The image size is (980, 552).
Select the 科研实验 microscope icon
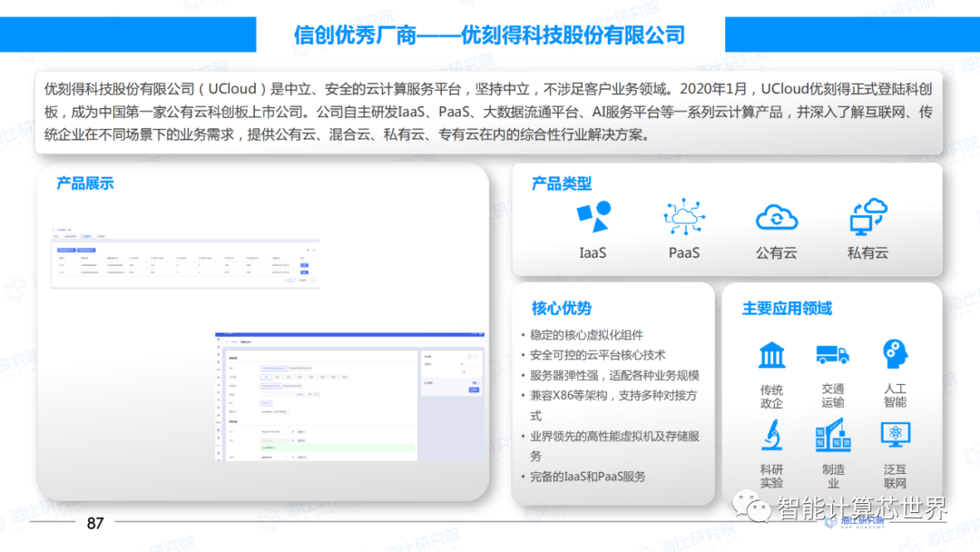(x=772, y=435)
